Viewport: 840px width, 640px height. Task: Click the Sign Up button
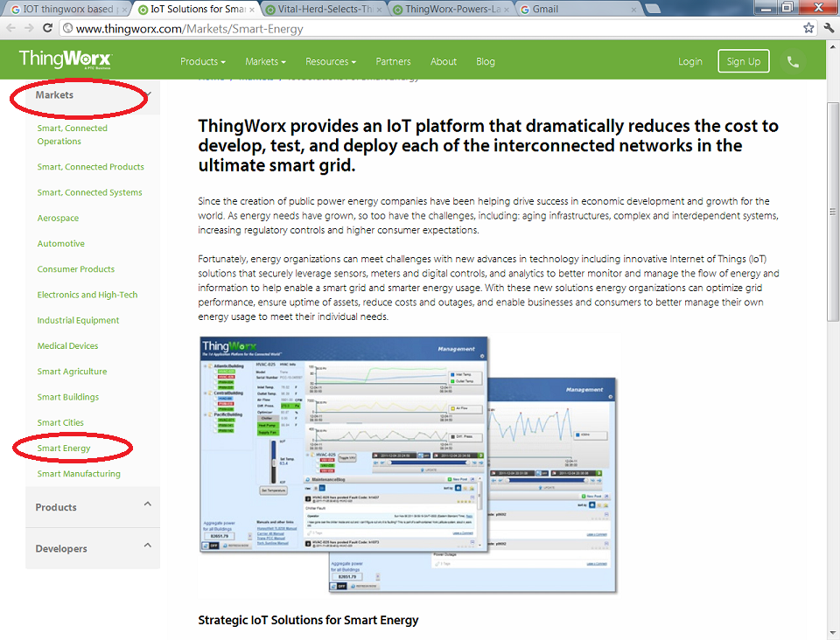(x=743, y=61)
